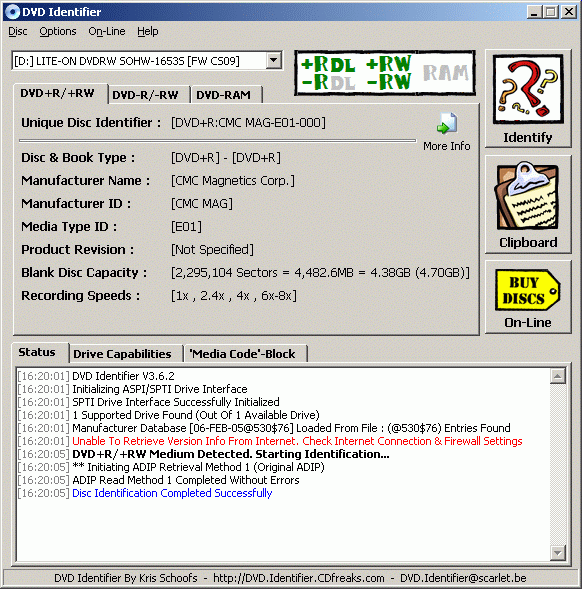The width and height of the screenshot is (582, 589).
Task: Click the status log scroll up arrow
Action: point(558,376)
